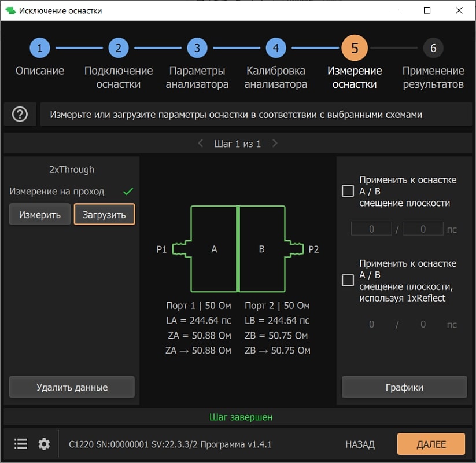Return to step 4 Калибровка анализатора

(275, 48)
